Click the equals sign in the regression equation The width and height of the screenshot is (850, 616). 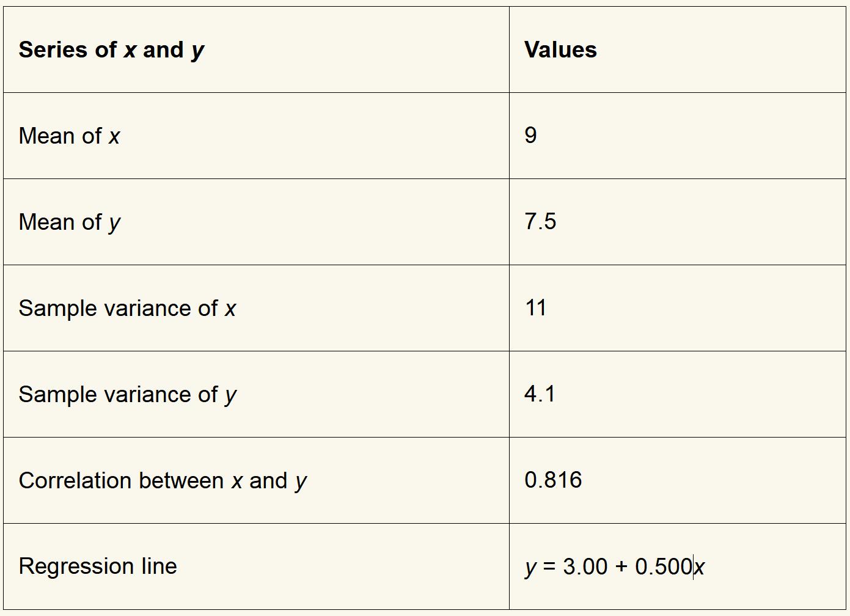[549, 567]
